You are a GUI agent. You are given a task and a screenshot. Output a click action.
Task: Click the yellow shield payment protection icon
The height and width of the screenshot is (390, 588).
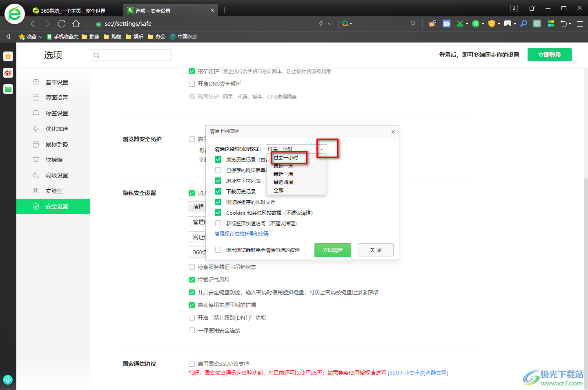492,24
